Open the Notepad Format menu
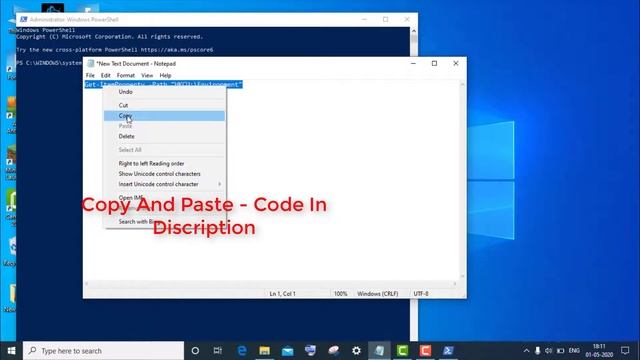This screenshot has height=360, width=640. [126, 76]
